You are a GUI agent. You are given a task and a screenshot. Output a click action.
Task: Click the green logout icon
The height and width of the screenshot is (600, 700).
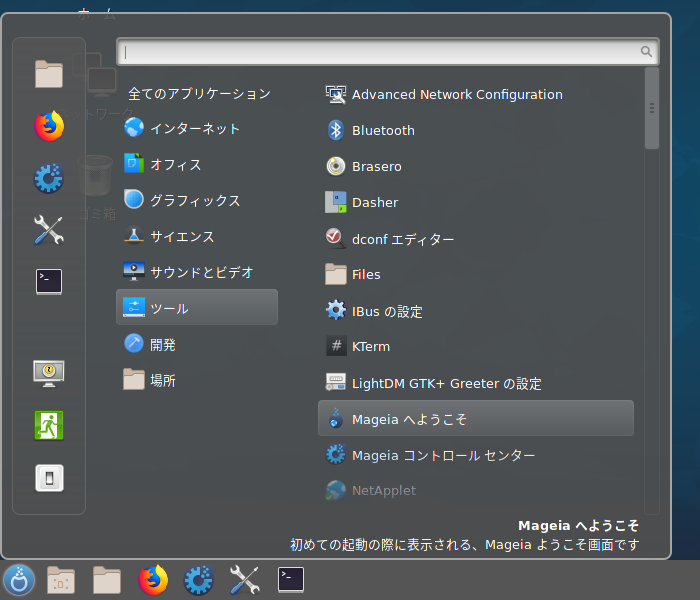[x=49, y=425]
